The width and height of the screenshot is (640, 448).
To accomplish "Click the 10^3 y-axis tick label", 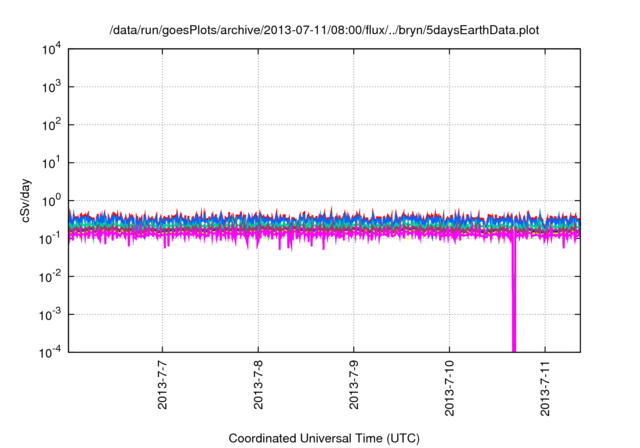I will pos(51,87).
